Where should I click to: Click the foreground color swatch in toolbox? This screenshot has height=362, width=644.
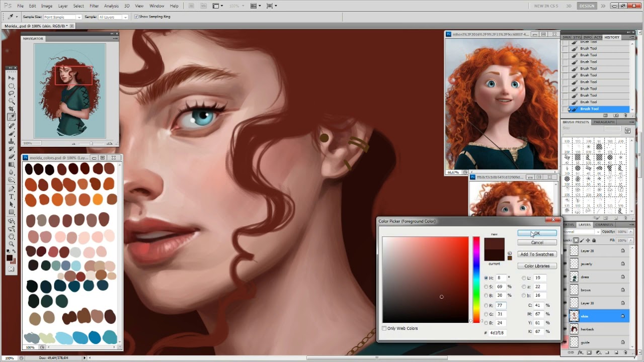[x=9, y=257]
